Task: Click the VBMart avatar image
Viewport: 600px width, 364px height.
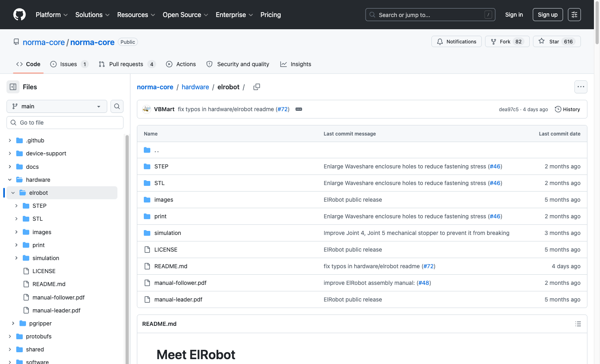Action: (147, 109)
